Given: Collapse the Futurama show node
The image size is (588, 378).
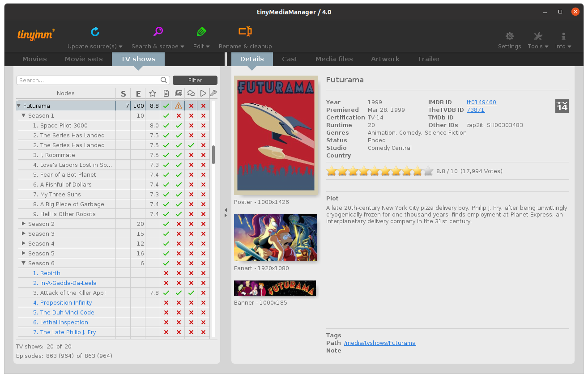Looking at the screenshot, I should click(19, 106).
